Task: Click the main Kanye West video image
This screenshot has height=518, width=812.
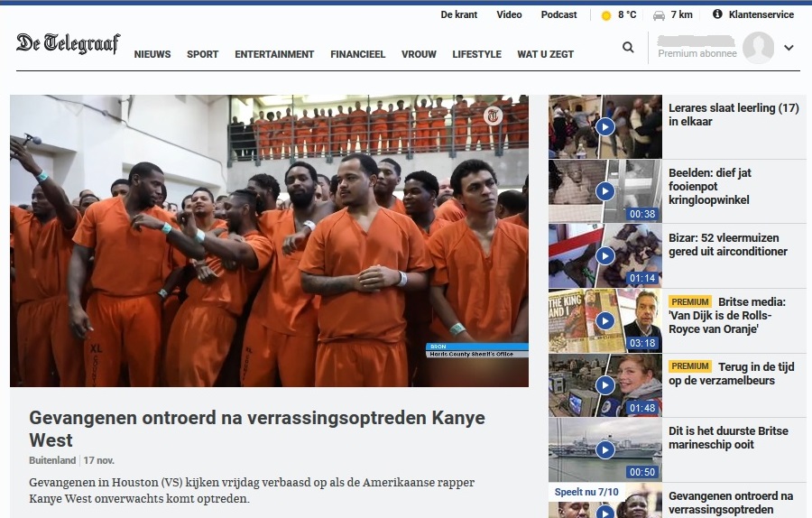Action: click(x=269, y=241)
